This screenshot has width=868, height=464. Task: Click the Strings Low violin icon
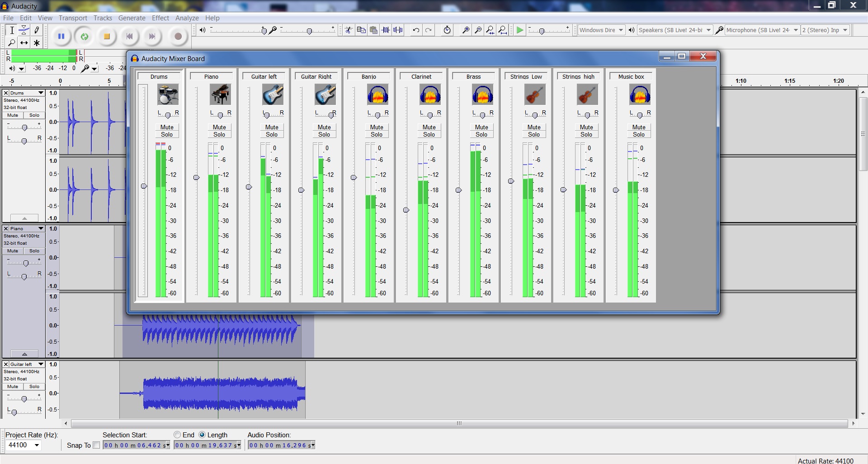click(535, 95)
